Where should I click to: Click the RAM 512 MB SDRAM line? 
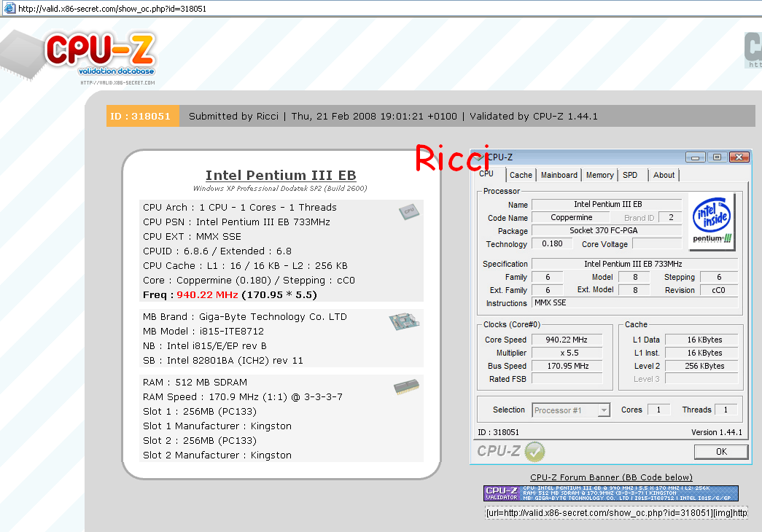click(195, 383)
